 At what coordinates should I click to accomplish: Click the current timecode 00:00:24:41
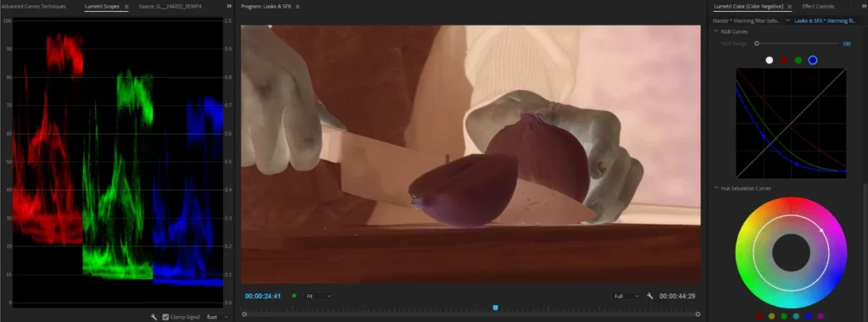coord(263,296)
